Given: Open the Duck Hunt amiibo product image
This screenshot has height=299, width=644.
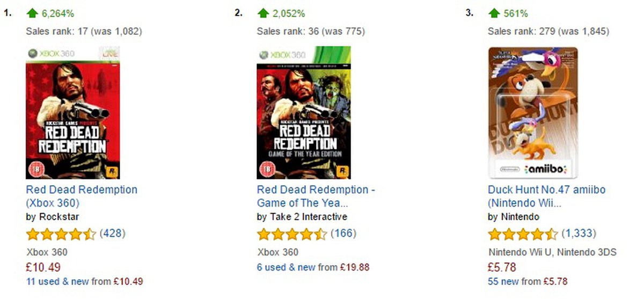Looking at the screenshot, I should point(533,113).
